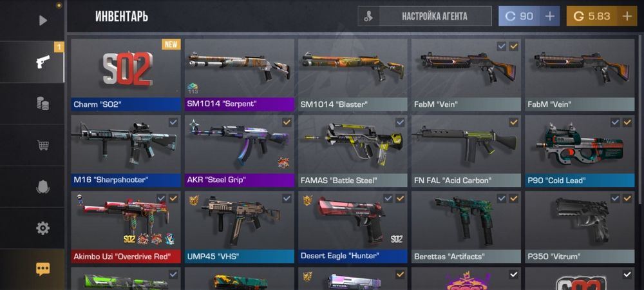This screenshot has width=644, height=290.
Task: Toggle the gold checkmark on AKR "Steel Grip"
Action: [287, 122]
